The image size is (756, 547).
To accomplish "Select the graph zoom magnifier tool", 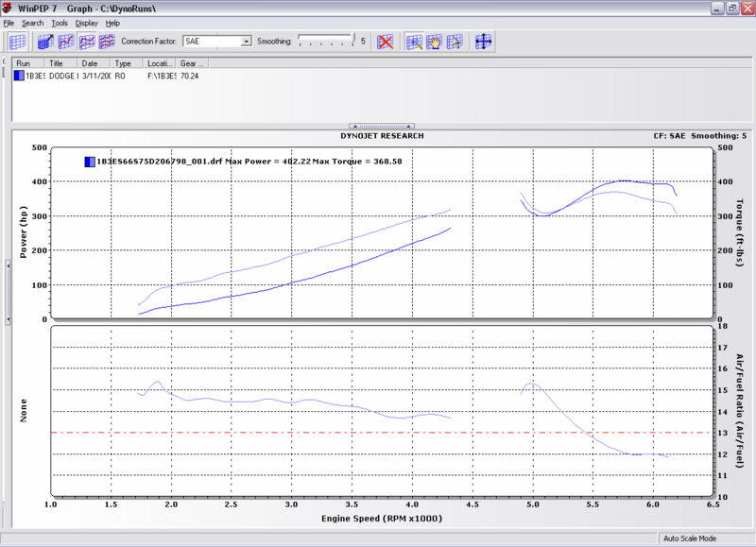I will 414,41.
